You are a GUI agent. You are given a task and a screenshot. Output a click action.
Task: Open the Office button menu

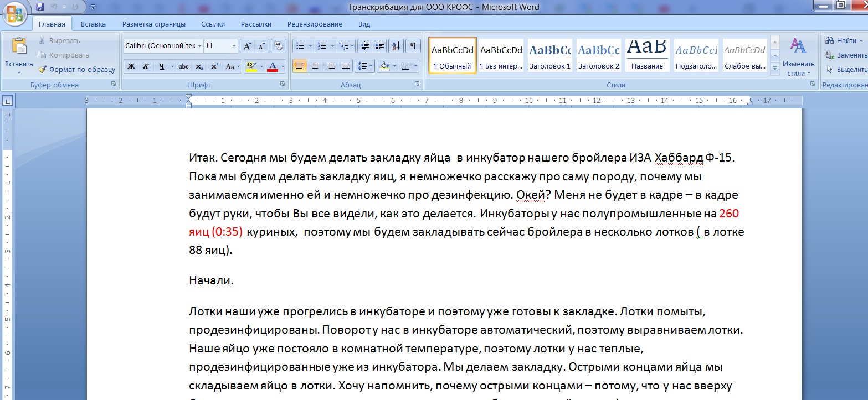pos(16,13)
